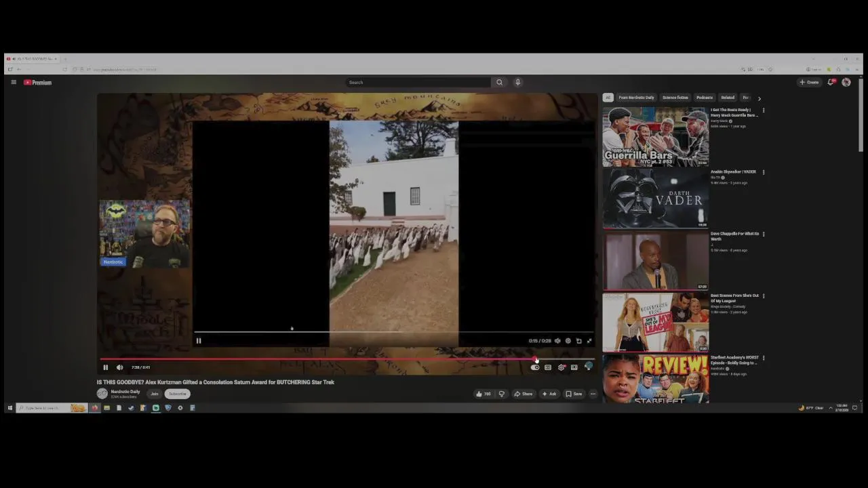Mute the main video volume
868x488 pixels.
click(119, 367)
